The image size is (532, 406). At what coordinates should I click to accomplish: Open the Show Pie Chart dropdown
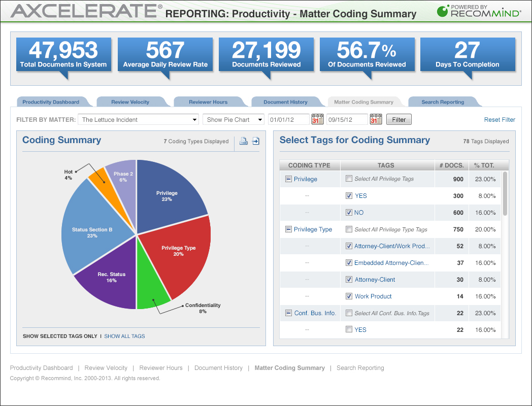[234, 119]
